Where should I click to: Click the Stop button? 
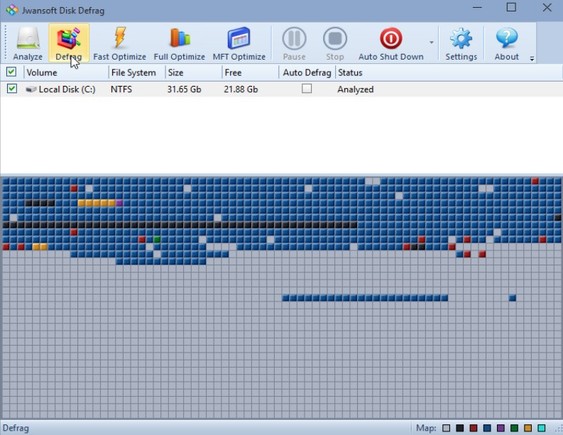click(335, 43)
